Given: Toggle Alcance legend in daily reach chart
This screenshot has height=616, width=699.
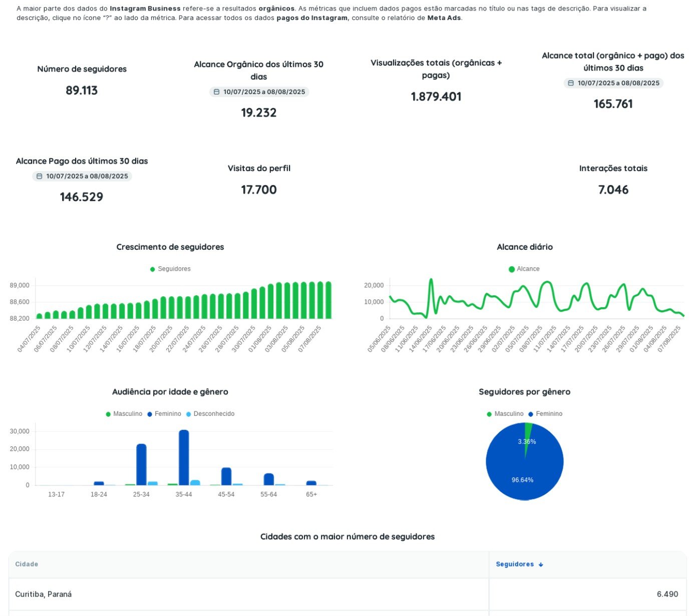Looking at the screenshot, I should 524,269.
